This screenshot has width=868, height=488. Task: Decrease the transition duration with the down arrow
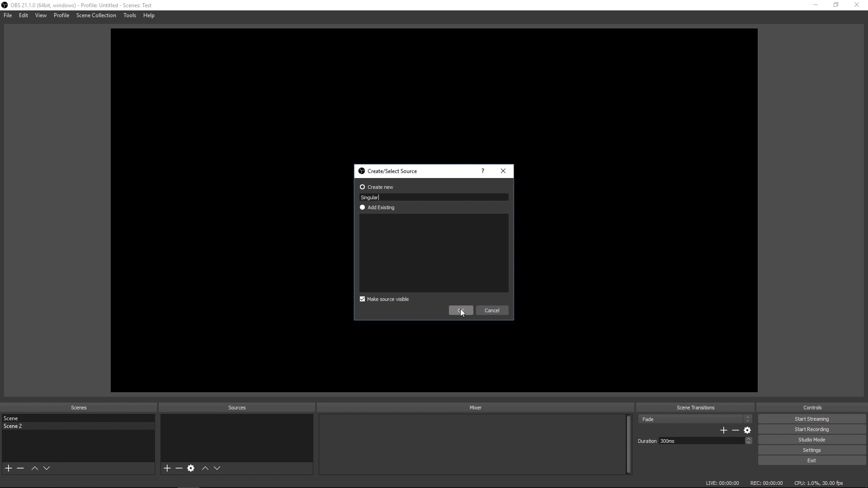(x=749, y=443)
